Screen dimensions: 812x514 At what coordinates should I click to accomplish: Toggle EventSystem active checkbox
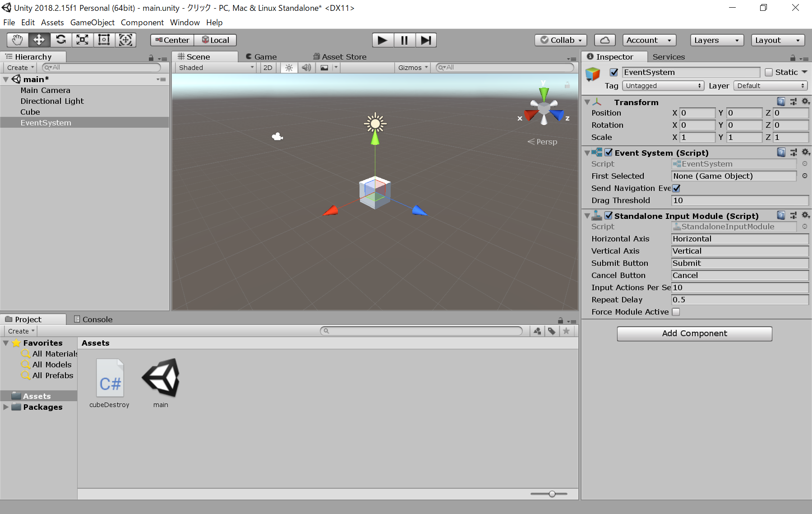click(614, 72)
